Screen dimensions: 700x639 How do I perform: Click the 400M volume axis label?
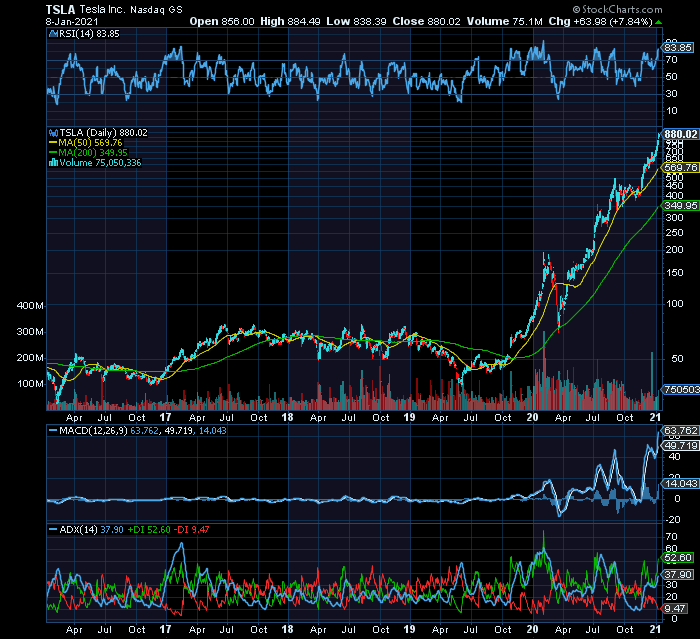point(30,306)
